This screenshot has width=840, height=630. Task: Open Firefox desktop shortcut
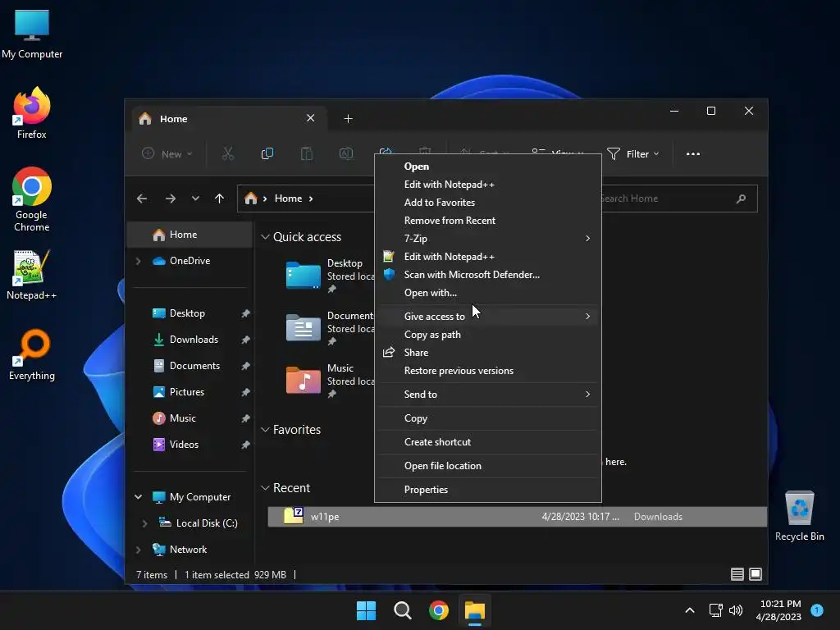(32, 113)
